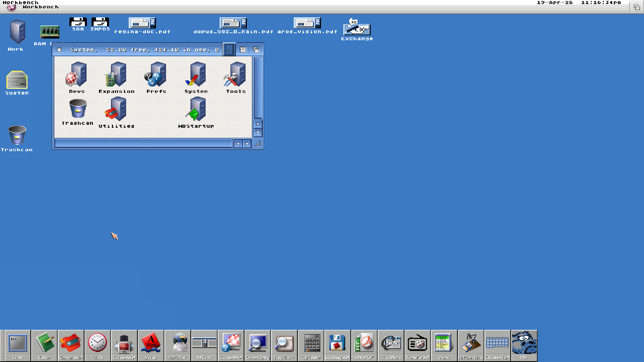Toggle screen depth gadget in title bar
Image resolution: width=644 pixels, height=362 pixels.
click(636, 7)
